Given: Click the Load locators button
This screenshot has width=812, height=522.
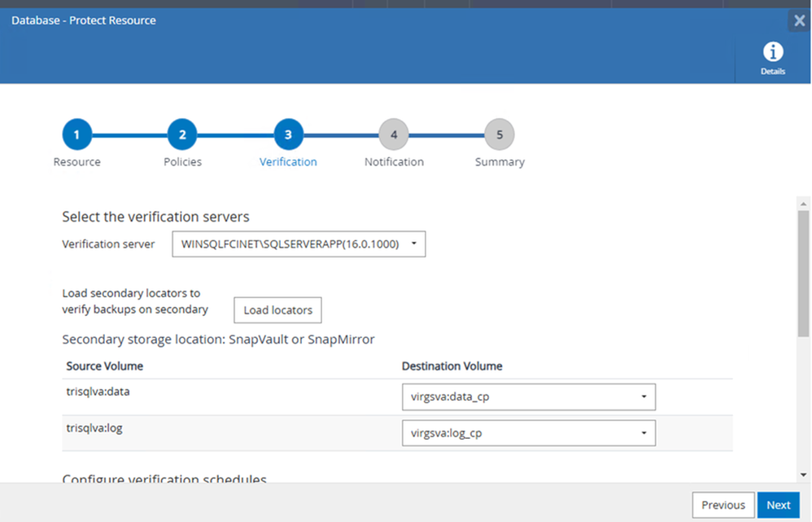Looking at the screenshot, I should click(277, 310).
